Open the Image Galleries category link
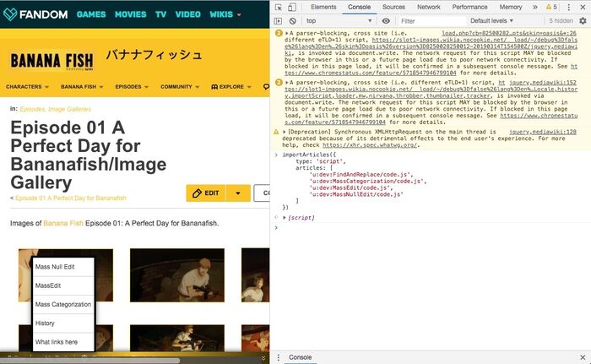Screen dimensions: 591x364 70,110
